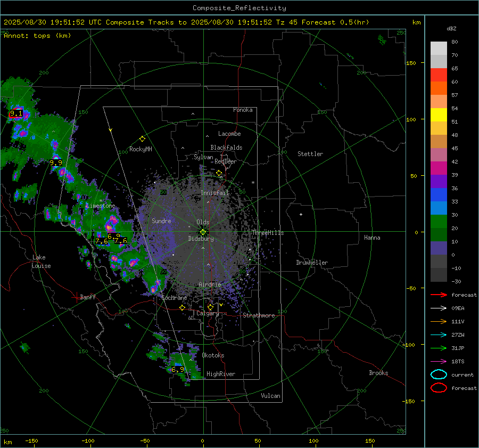Click the Composite_Reflectivity title
The height and width of the screenshot is (448, 479).
pyautogui.click(x=239, y=8)
